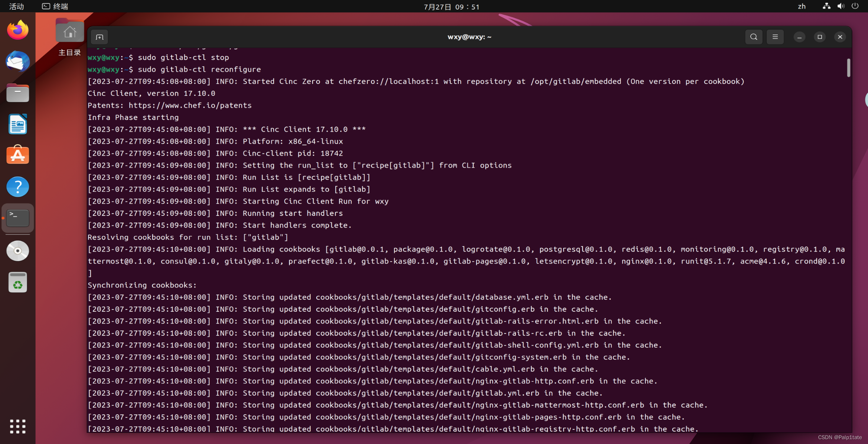This screenshot has height=444, width=868.
Task: Open the terminal hamburger menu
Action: 775,37
